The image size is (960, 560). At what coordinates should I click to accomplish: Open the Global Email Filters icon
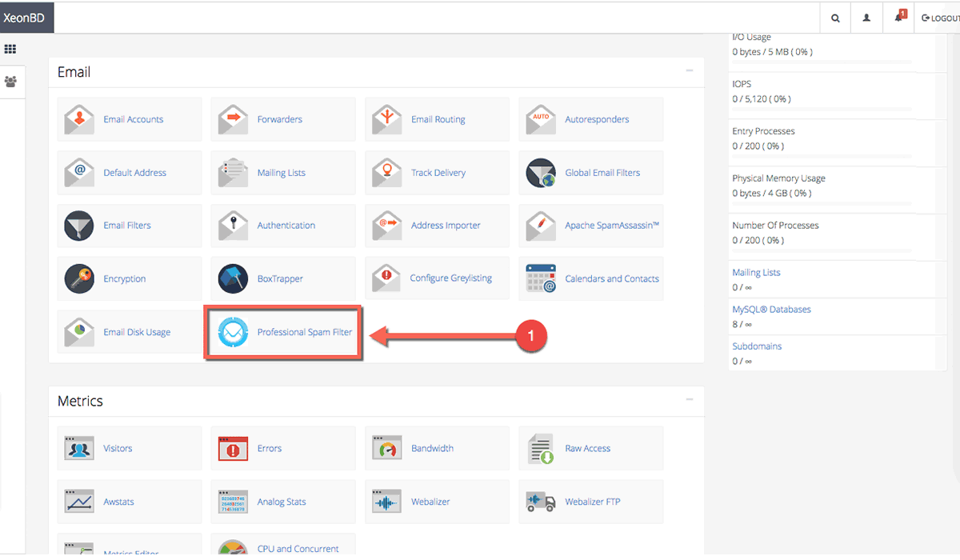click(x=541, y=173)
